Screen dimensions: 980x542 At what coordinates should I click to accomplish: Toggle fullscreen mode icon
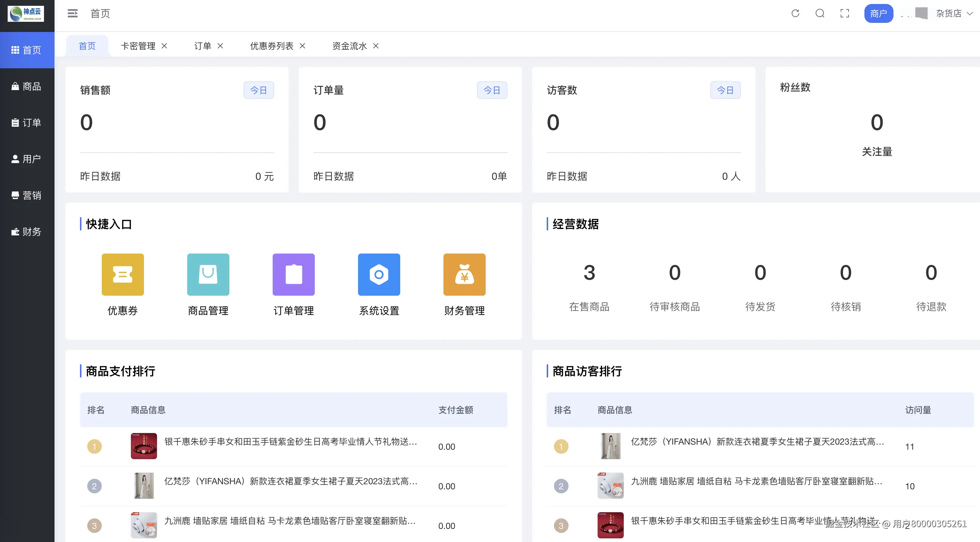844,14
